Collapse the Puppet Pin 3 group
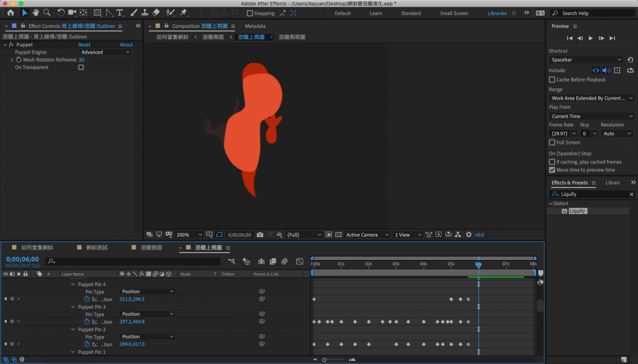 (x=73, y=307)
